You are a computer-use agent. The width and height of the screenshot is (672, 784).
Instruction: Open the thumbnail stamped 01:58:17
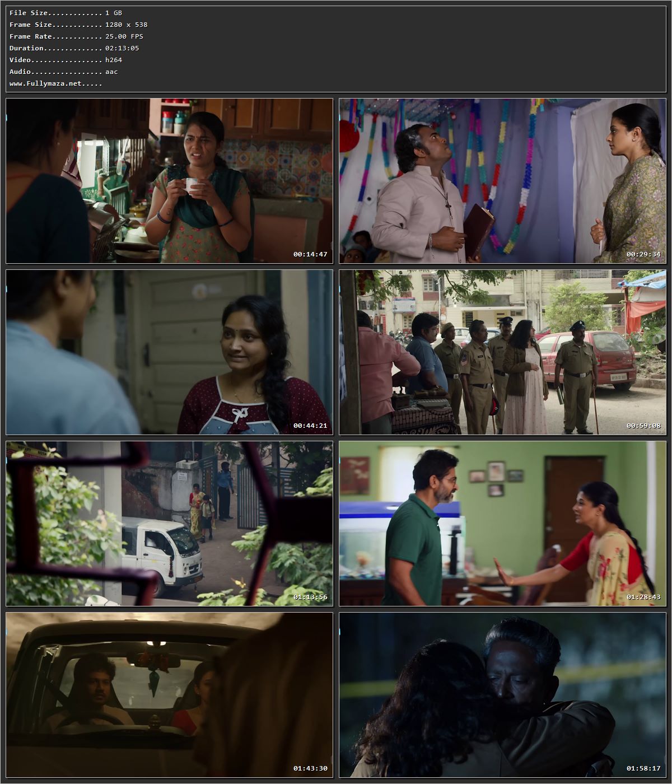coord(502,695)
